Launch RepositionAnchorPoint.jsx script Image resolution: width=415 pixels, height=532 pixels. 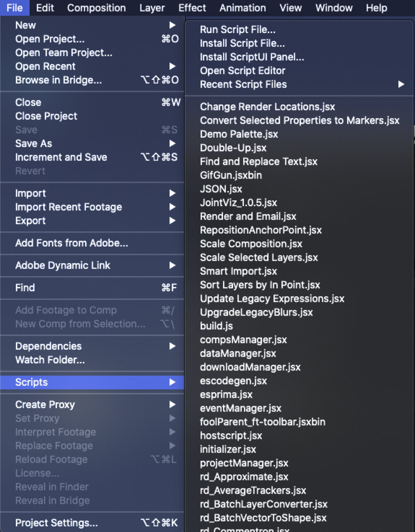(x=261, y=230)
